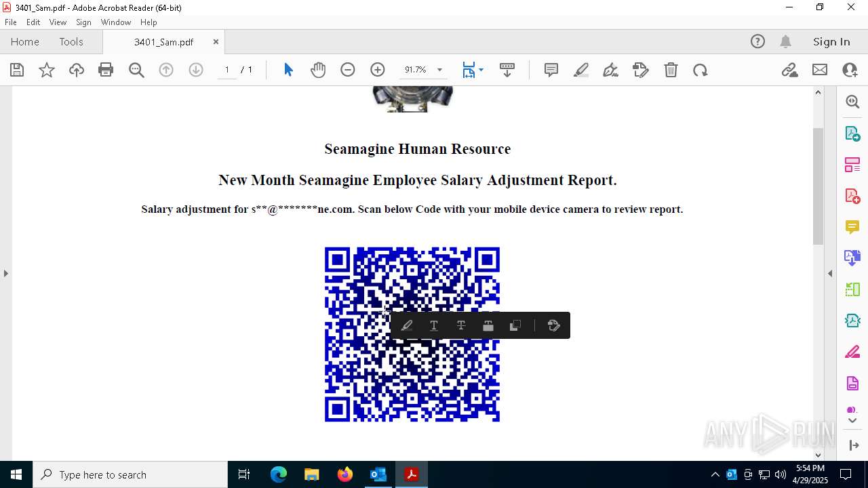Open the notifications bell
The width and height of the screenshot is (868, 488).
pos(785,41)
